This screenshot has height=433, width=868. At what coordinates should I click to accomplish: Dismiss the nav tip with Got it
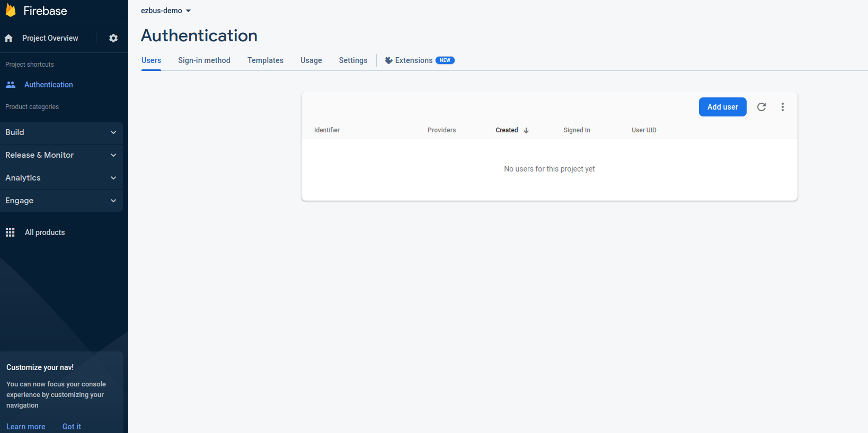[72, 427]
